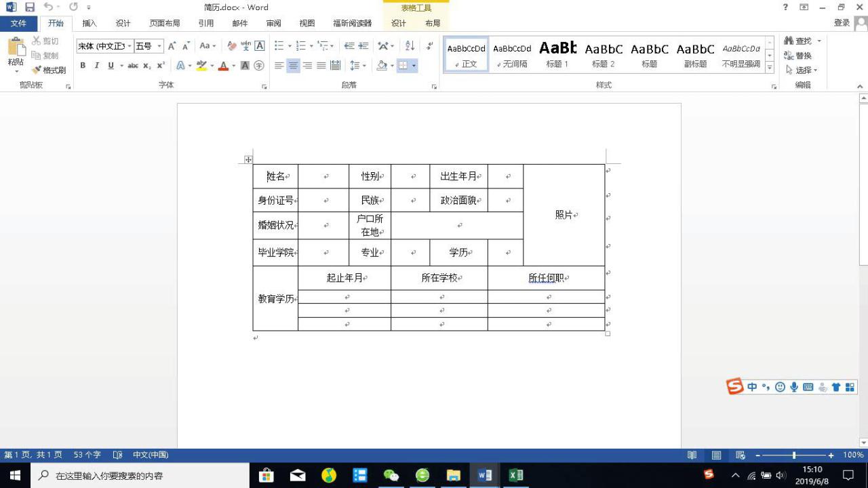Click the Windows search box in taskbar
The image size is (868, 488).
pos(140,475)
